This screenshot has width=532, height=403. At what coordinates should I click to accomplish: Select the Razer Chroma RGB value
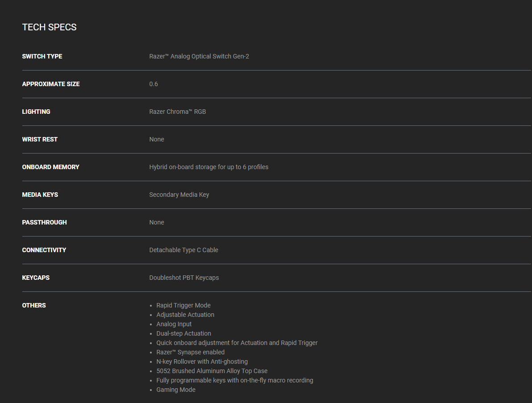(x=178, y=112)
